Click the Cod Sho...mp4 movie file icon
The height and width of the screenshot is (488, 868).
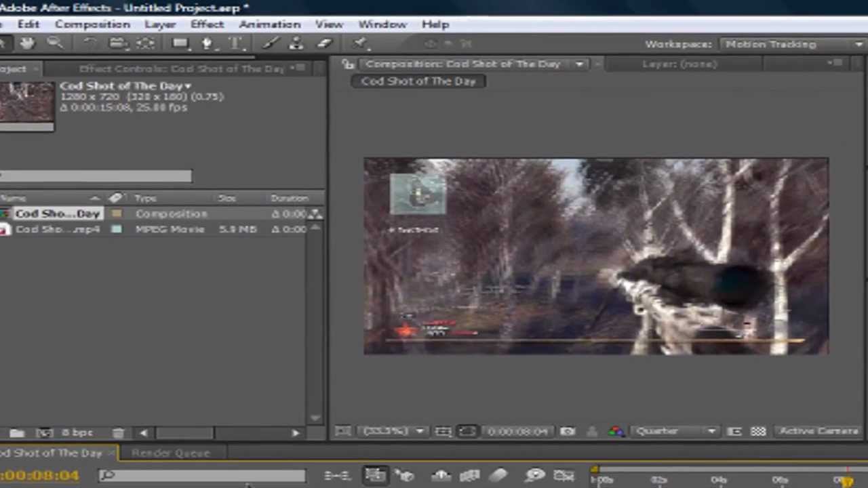[5, 229]
